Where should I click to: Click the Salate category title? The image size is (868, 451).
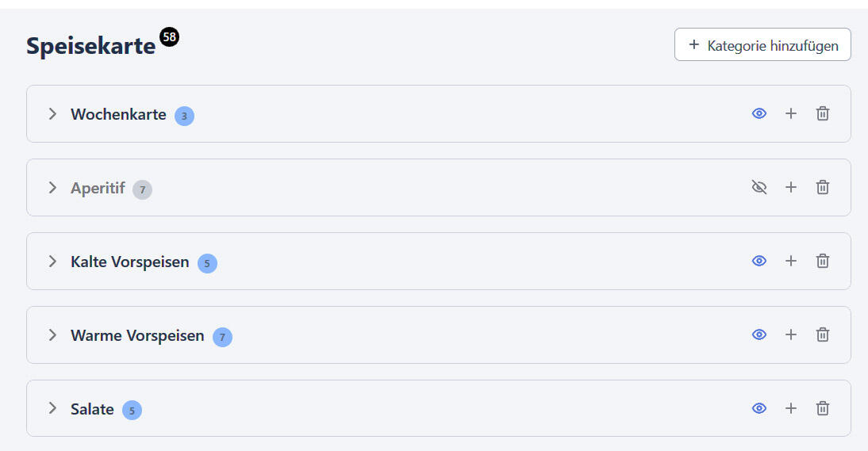(x=92, y=409)
